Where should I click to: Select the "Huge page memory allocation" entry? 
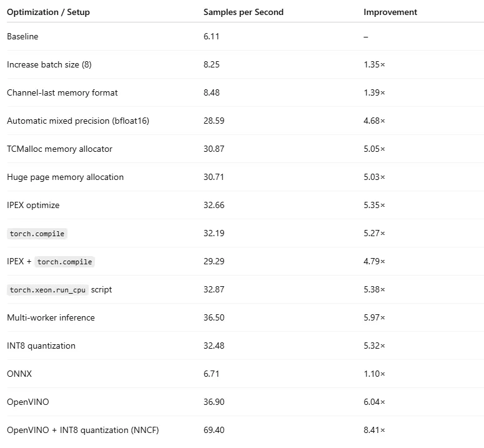[x=65, y=177]
